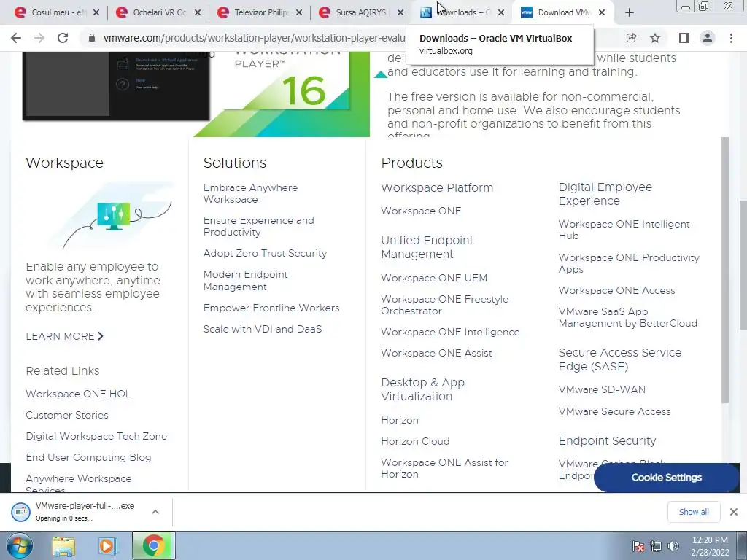Open the Windows Start button
The width and height of the screenshot is (747, 560).
(x=19, y=546)
